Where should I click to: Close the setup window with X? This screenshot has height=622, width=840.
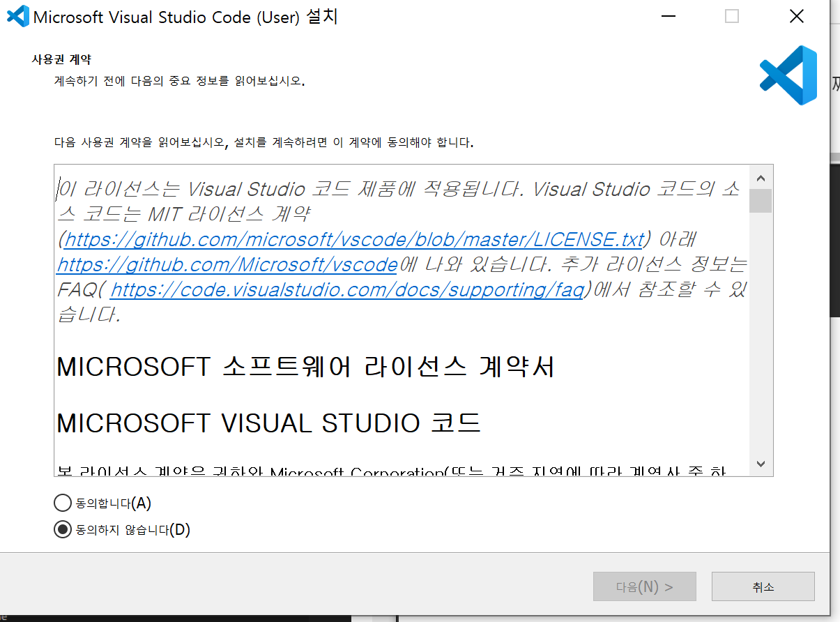797,16
